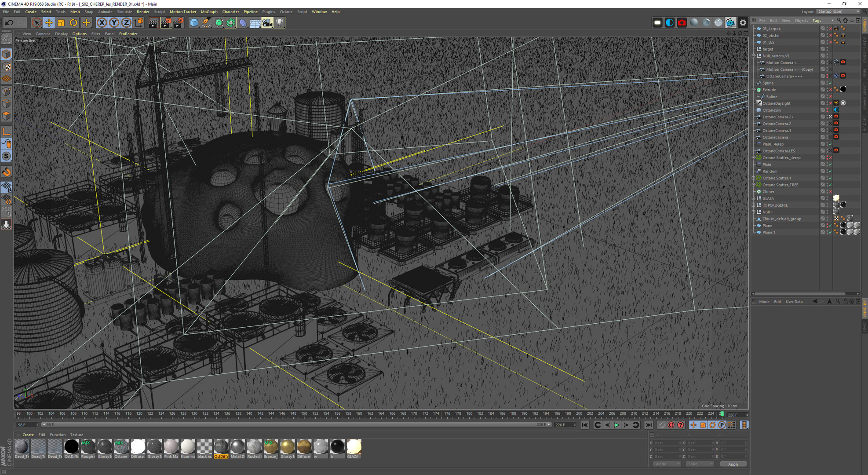
Task: Open the Layout Startup dropdown
Action: pos(838,11)
